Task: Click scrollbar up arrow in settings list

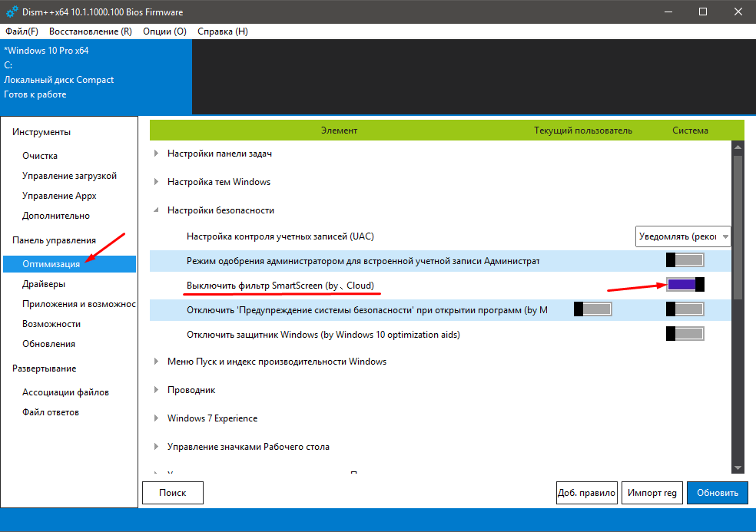Action: (x=738, y=147)
